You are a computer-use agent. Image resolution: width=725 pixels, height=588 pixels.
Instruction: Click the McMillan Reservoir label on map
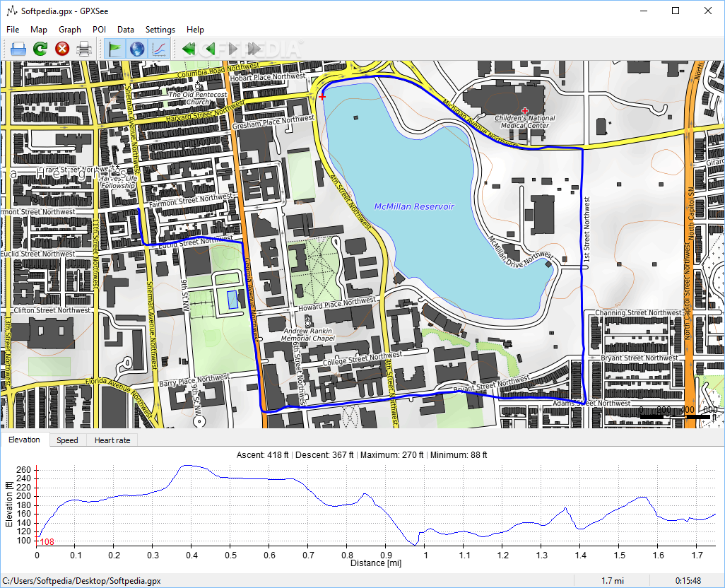(x=414, y=206)
